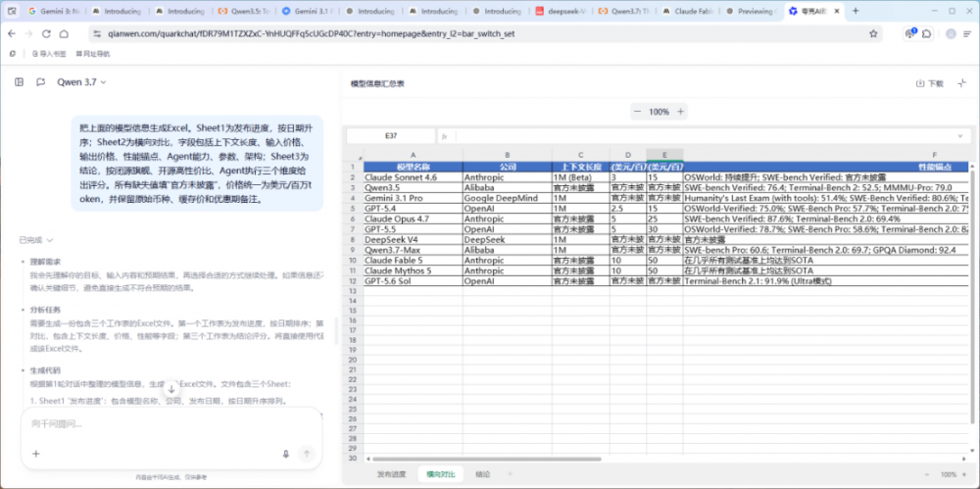This screenshot has height=489, width=980.
Task: Expand the 已完成 status chevron
Action: coord(49,240)
